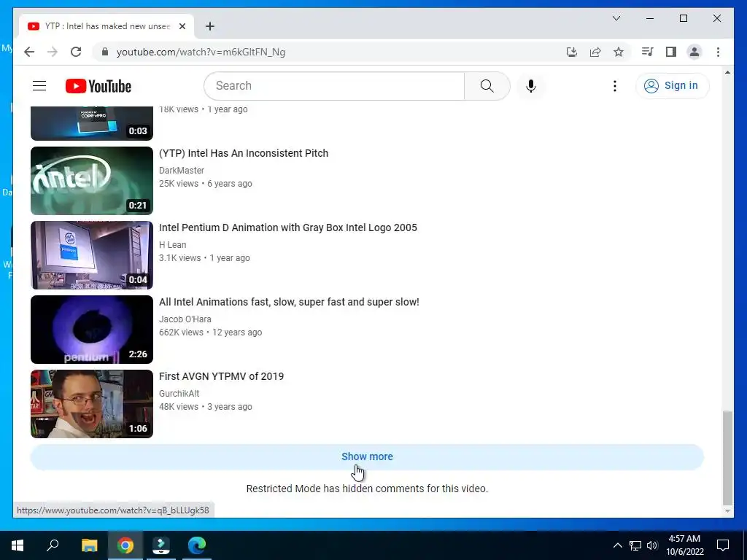Open title 'Intel Pentium D Animation with Gray Box'

coord(287,227)
